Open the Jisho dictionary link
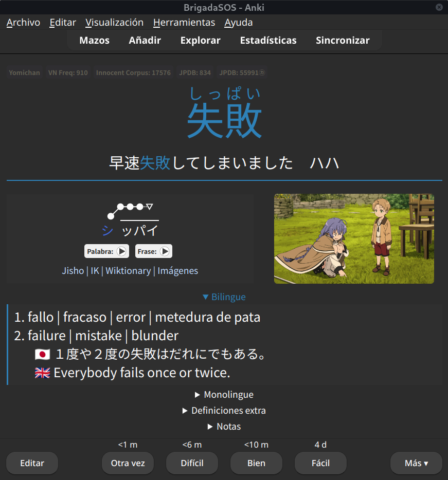The image size is (448, 480). [x=73, y=271]
